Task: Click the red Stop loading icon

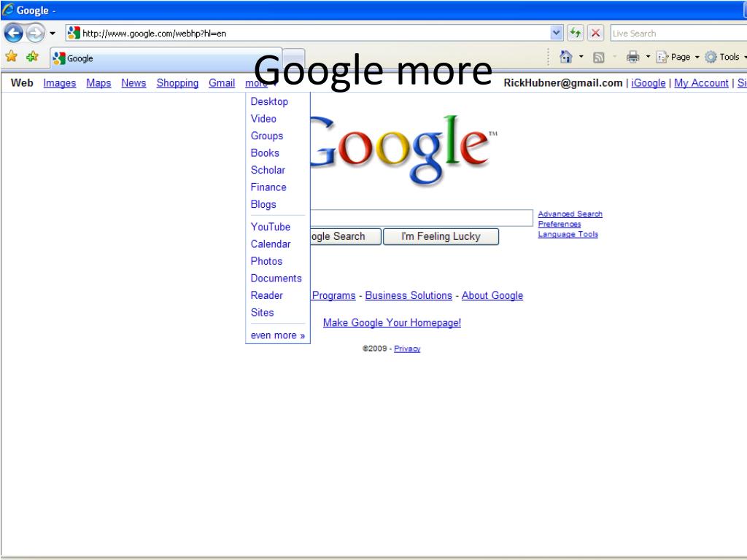Action: 595,33
